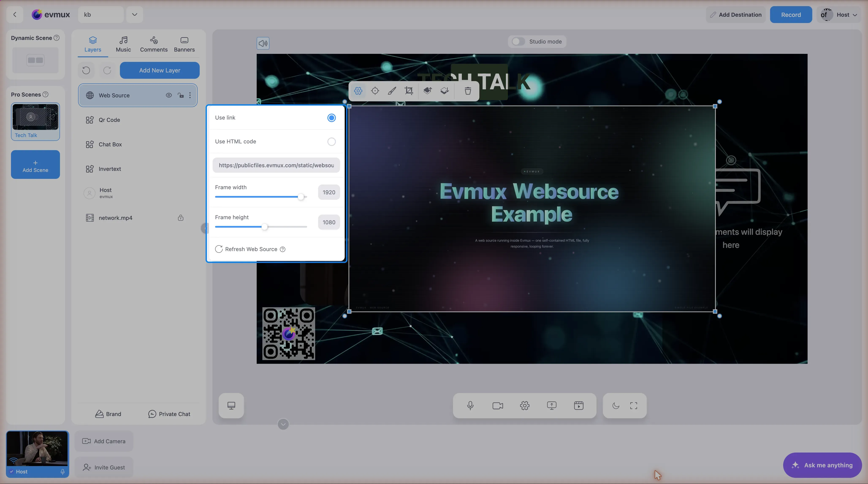Toggle canvas audio speaker icon
Screen dimensions: 868x484
point(263,43)
